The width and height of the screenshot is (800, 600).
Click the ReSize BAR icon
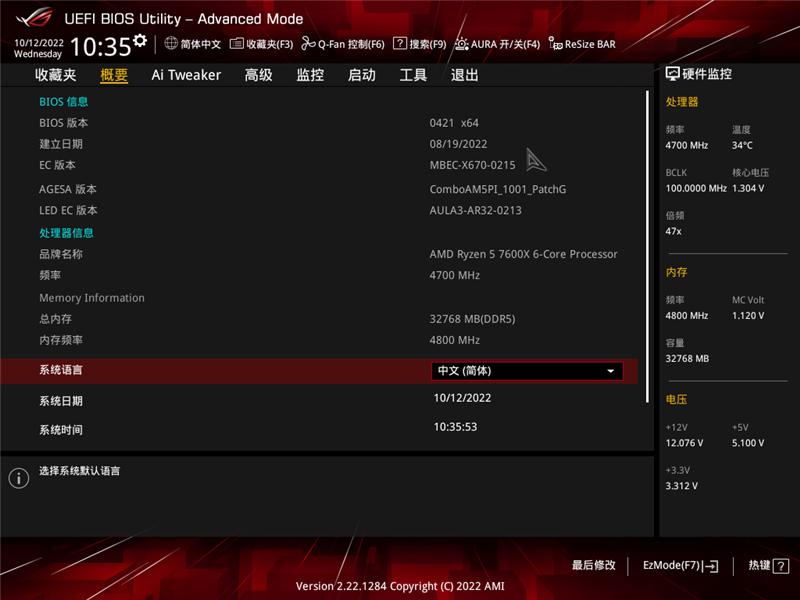[x=556, y=43]
